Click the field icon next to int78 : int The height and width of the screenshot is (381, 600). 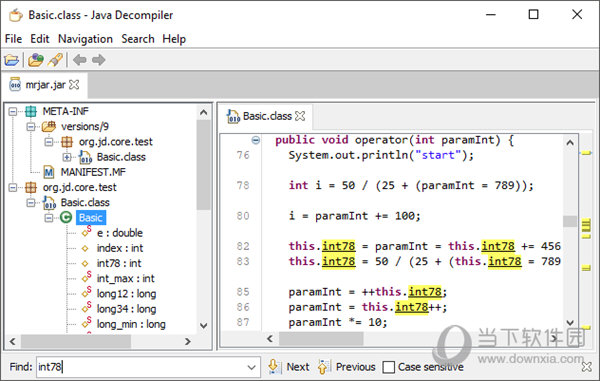tap(85, 263)
